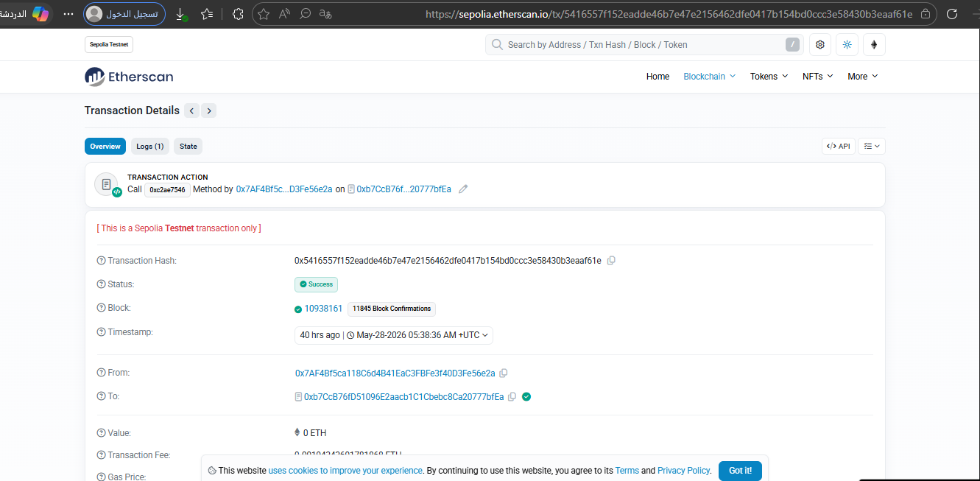The image size is (980, 481).
Task: Expand the Blockchain menu
Action: 709,77
